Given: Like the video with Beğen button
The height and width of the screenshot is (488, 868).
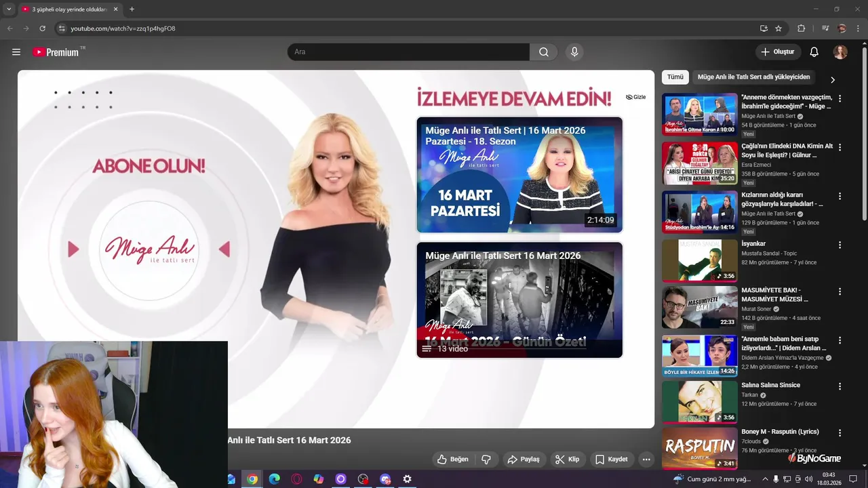Looking at the screenshot, I should click(x=453, y=460).
